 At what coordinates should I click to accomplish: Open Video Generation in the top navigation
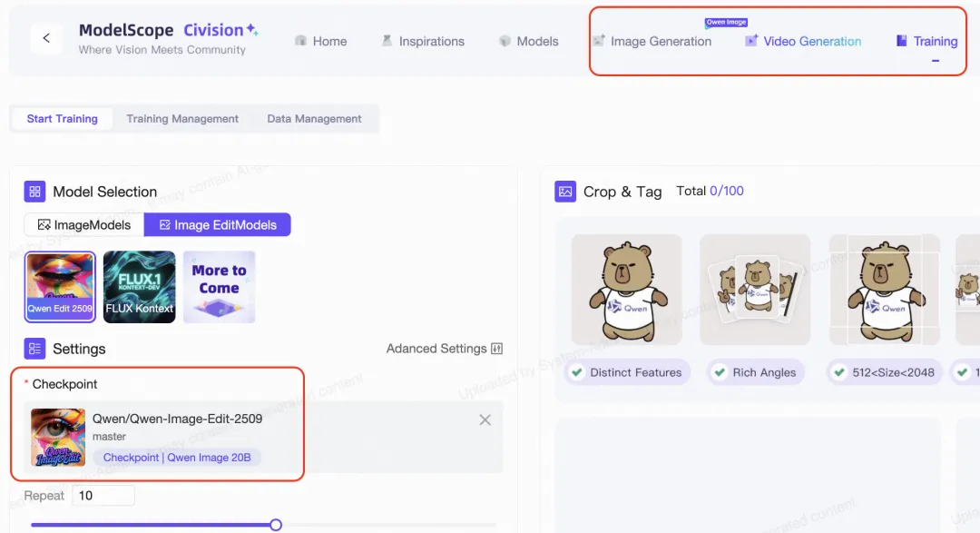tap(803, 41)
